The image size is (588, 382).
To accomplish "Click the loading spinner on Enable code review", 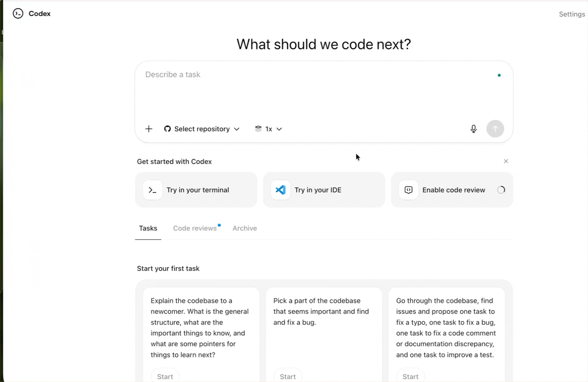I will tap(501, 190).
